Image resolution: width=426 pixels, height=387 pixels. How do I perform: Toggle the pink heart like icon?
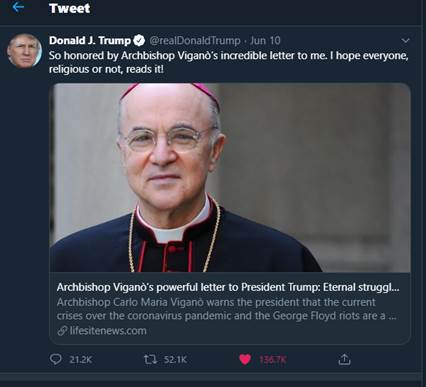(x=245, y=359)
